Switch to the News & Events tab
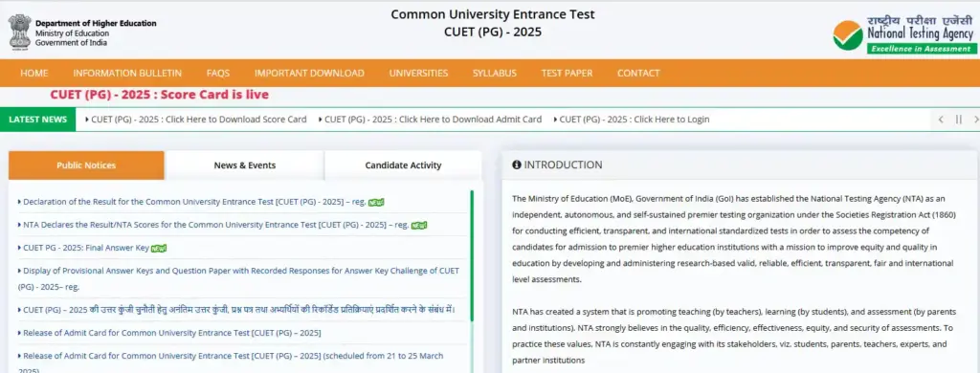980x373 pixels. 244,165
